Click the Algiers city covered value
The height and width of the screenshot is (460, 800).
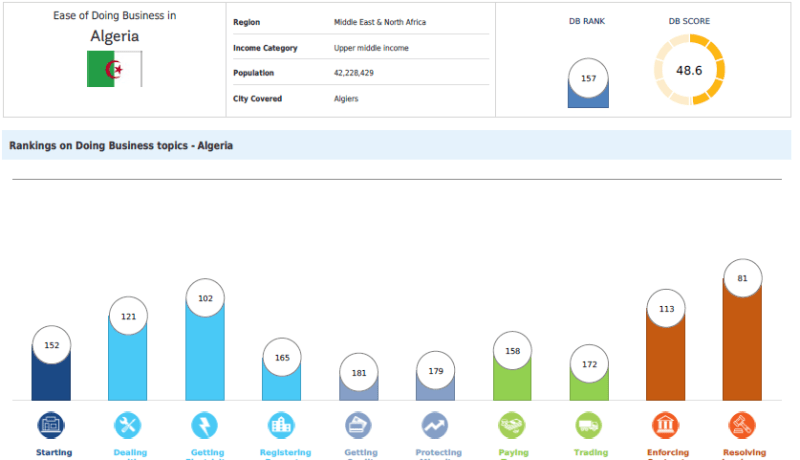coord(346,99)
